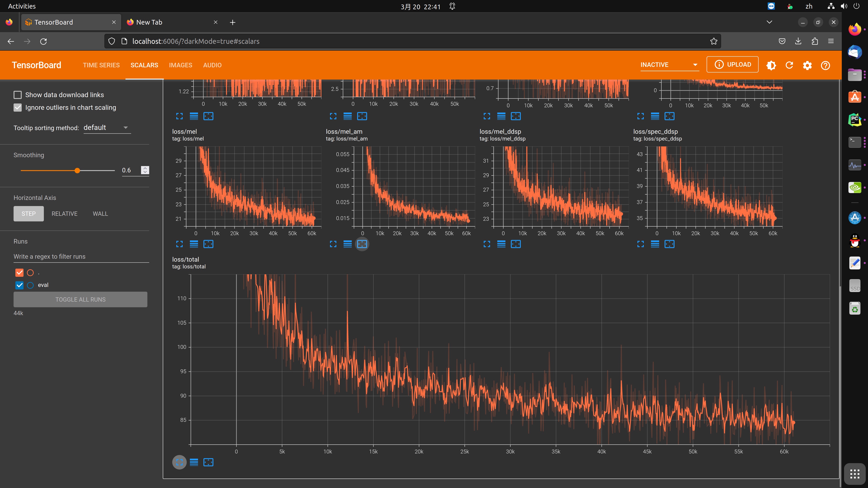
Task: Open the TensorBoard help icon
Action: [x=825, y=65]
